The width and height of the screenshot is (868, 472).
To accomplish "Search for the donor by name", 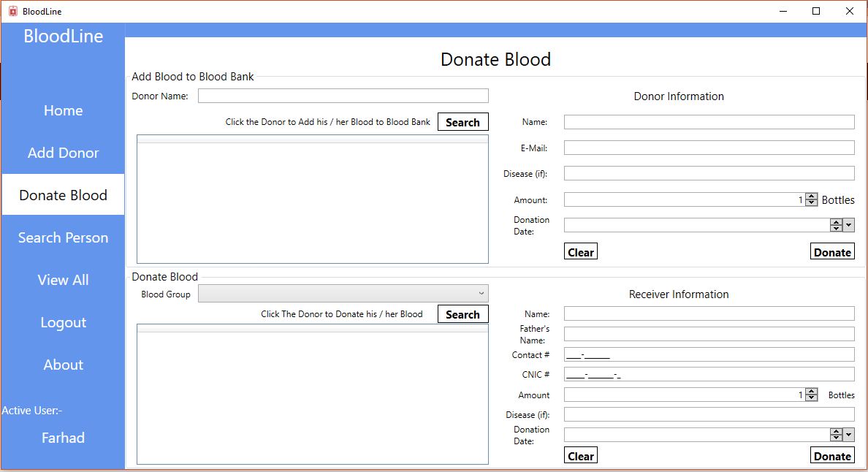I will pyautogui.click(x=462, y=121).
